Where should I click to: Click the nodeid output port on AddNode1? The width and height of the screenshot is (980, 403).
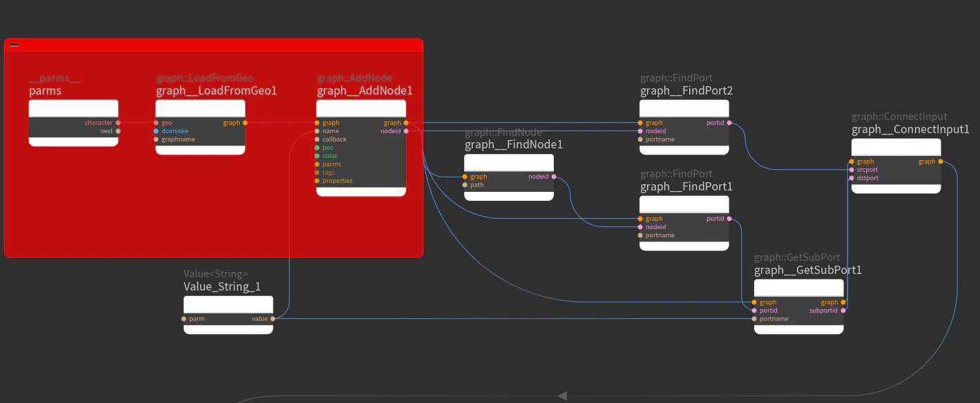[x=406, y=131]
